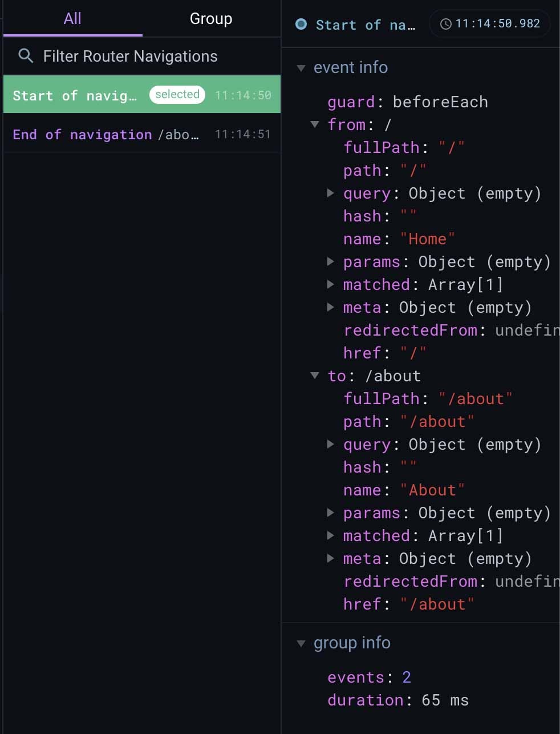Viewport: 560px width, 734px height.
Task: Click the clock icon beside timestamp
Action: pyautogui.click(x=446, y=24)
